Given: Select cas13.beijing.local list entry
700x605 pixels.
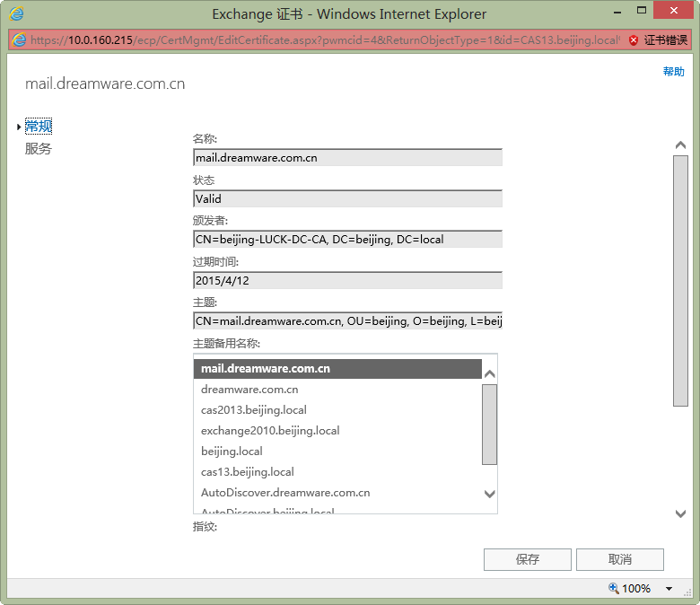Looking at the screenshot, I should tap(337, 472).
